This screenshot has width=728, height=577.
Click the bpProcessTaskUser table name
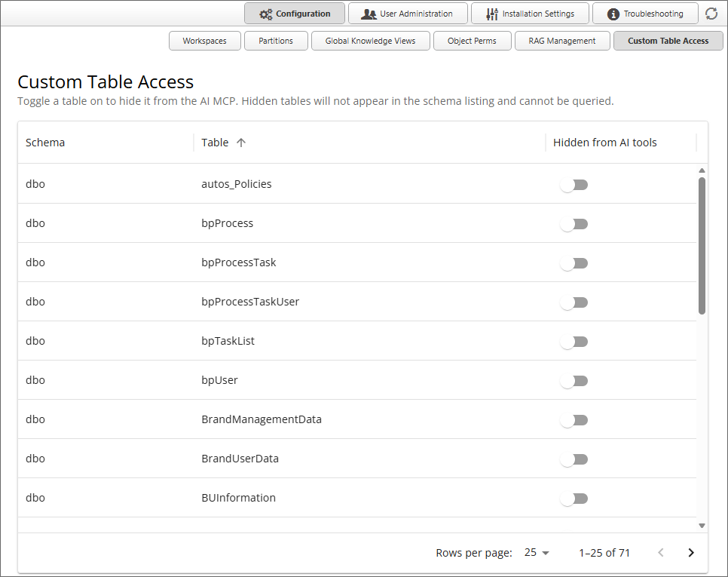click(250, 302)
